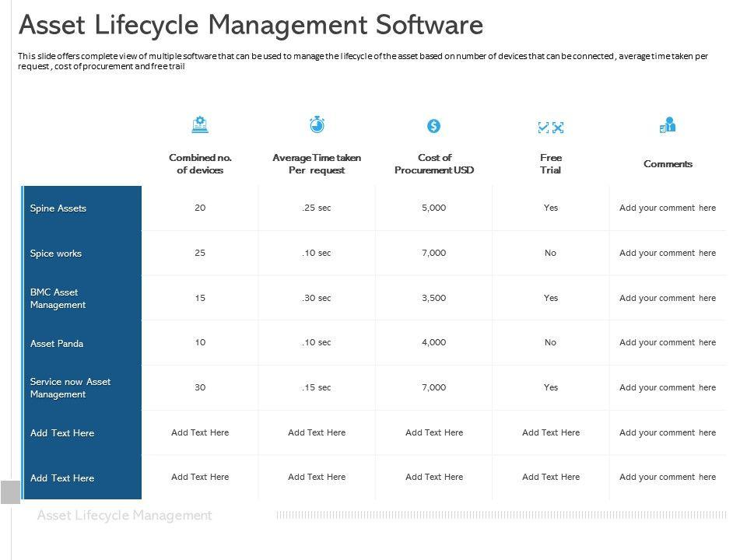Viewport: 747px width, 560px height.
Task: Click the BMC Asset Management row label
Action: pyautogui.click(x=58, y=299)
